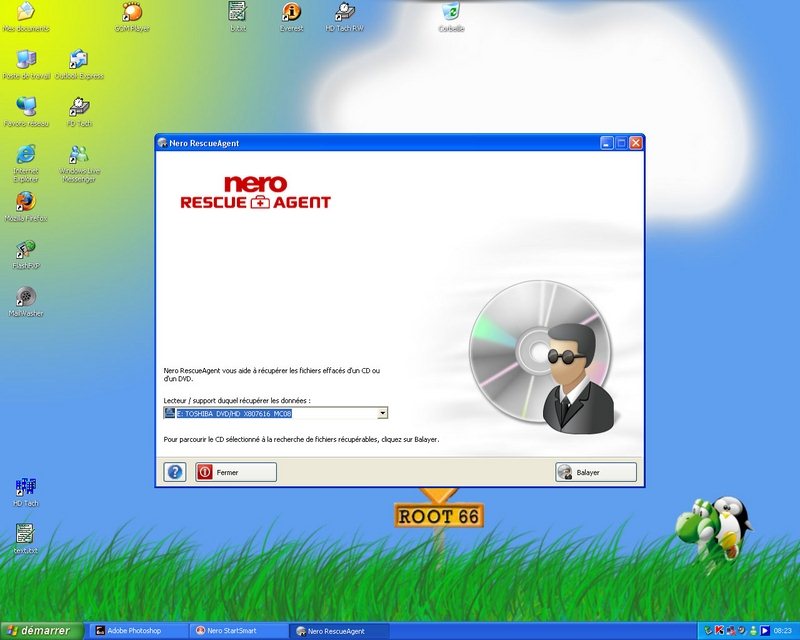Image resolution: width=800 pixels, height=640 pixels.
Task: Select the HD Tach RW shortcut
Action: (345, 17)
